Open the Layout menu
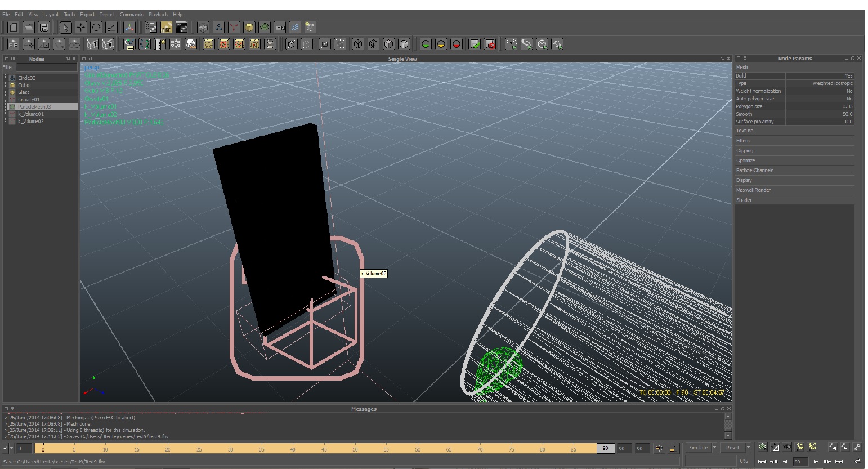 pos(51,15)
